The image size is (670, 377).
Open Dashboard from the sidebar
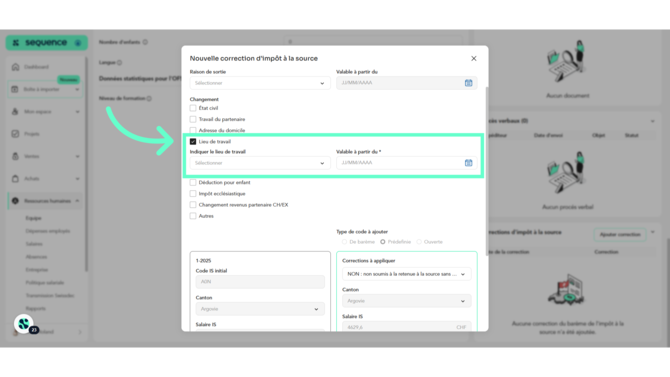click(x=36, y=67)
